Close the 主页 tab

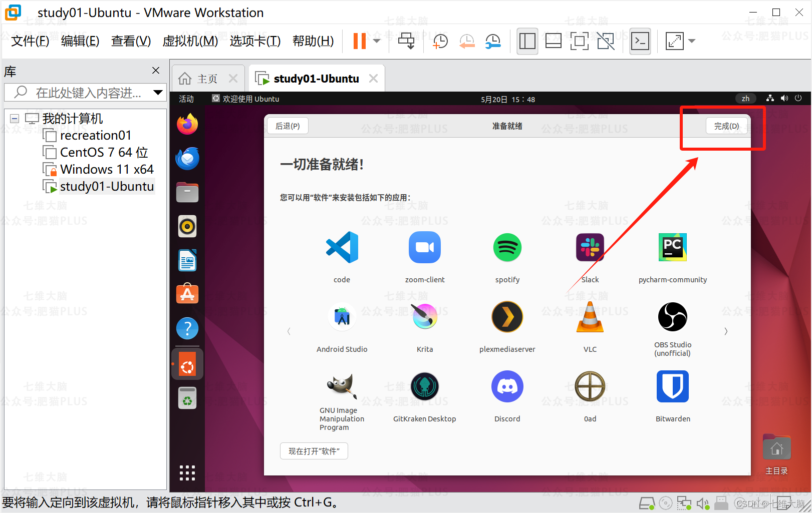(233, 79)
